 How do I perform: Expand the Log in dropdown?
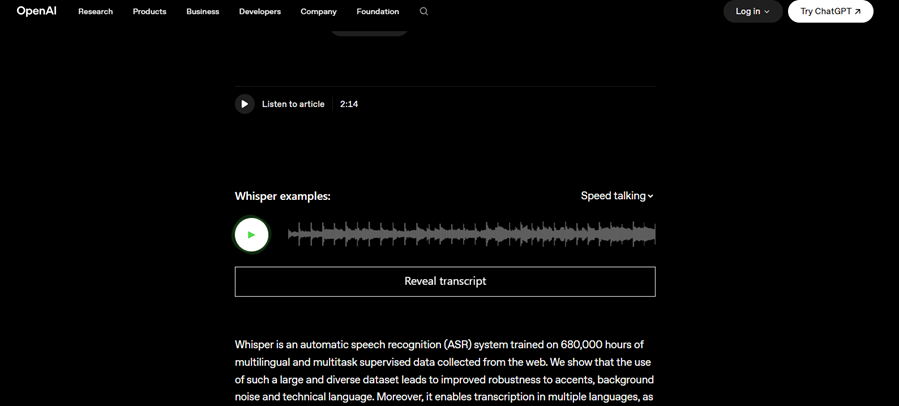[x=753, y=11]
